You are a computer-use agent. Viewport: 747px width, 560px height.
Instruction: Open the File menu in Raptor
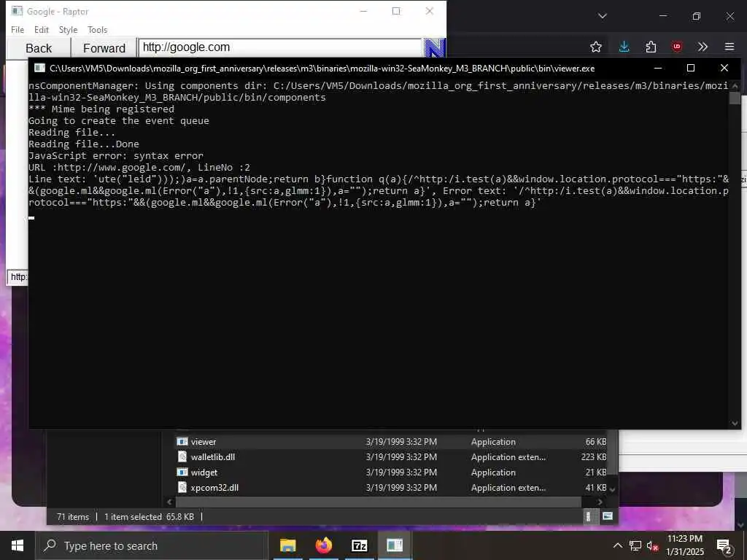click(18, 29)
